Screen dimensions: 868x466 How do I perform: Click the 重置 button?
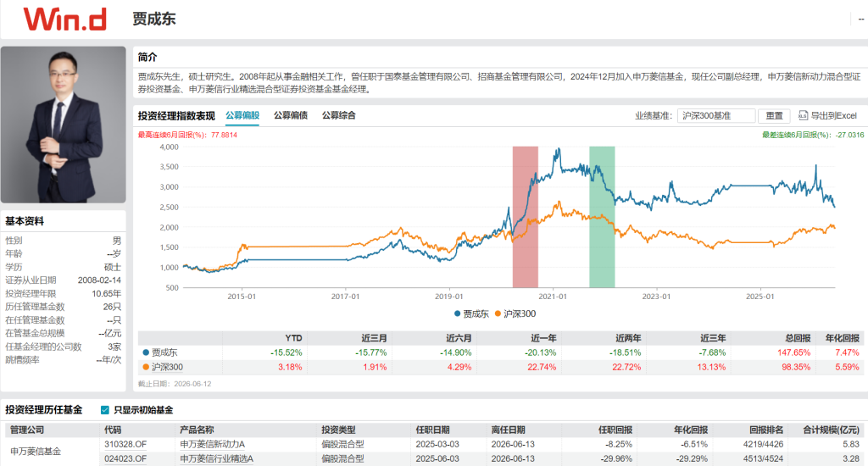pyautogui.click(x=774, y=116)
